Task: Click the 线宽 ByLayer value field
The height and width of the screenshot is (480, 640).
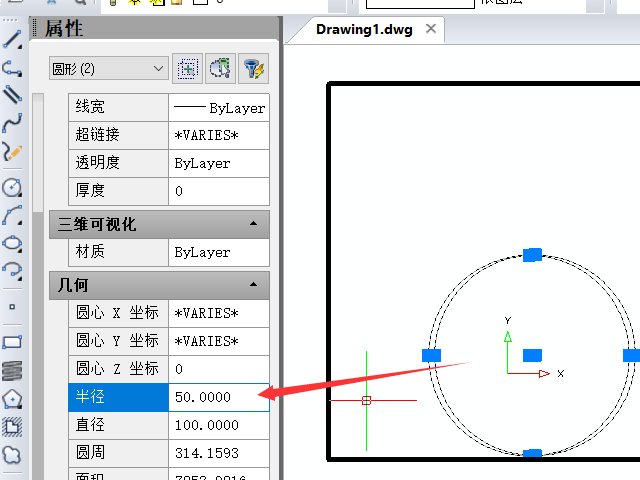Action: pyautogui.click(x=219, y=108)
